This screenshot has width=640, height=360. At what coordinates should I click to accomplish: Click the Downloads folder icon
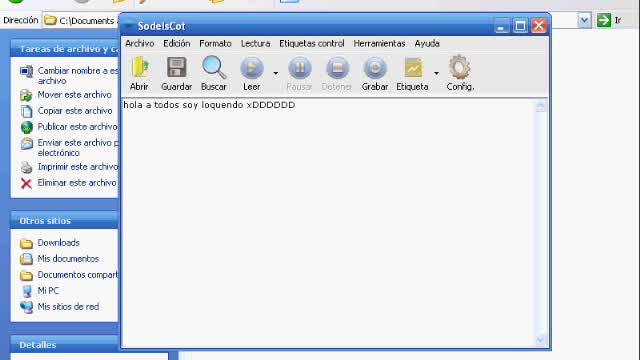click(26, 244)
